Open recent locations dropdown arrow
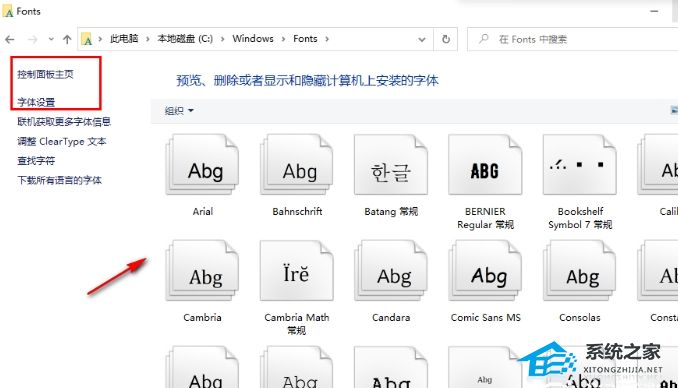This screenshot has width=678, height=388. pyautogui.click(x=51, y=39)
